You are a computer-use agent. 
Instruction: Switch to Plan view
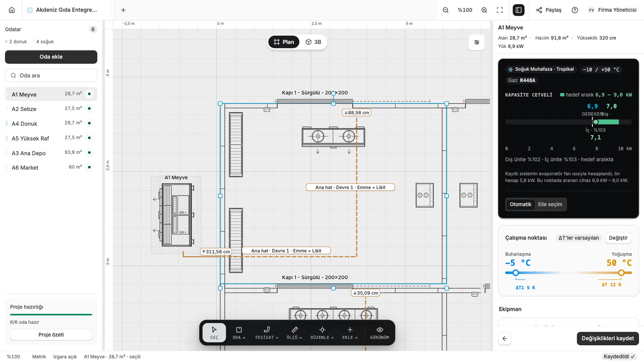(x=284, y=42)
